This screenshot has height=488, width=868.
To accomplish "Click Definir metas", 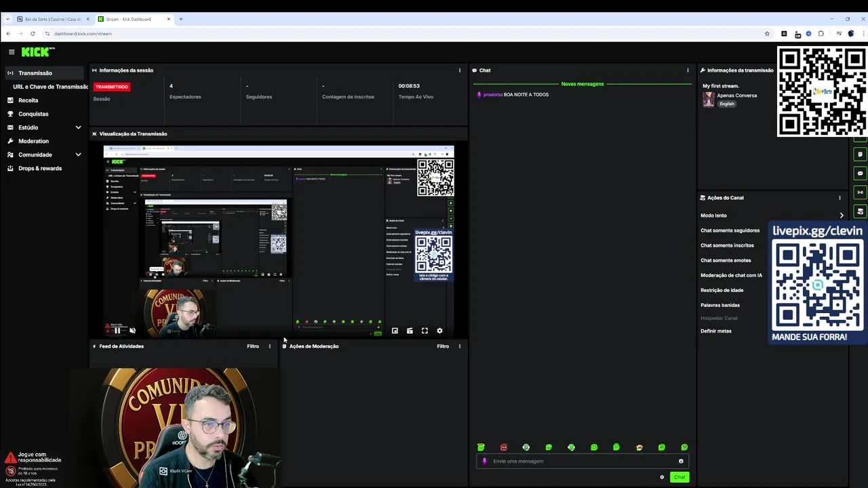I will [716, 331].
